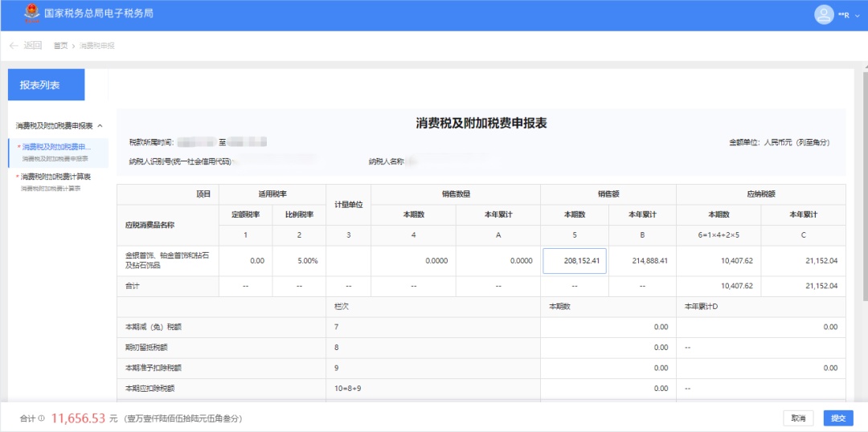Screen dimensions: 868x432
Task: Open 消费税附加税费计算表 in the sidebar list
Action: 56,177
